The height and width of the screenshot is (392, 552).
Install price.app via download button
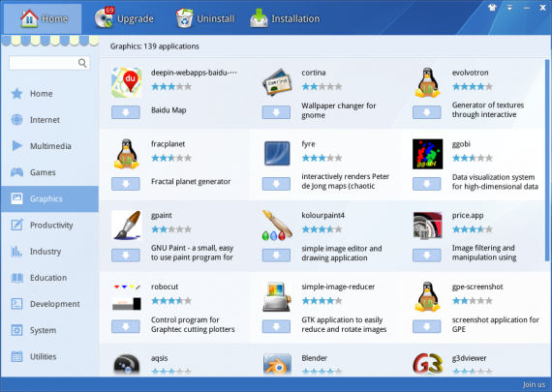[427, 256]
